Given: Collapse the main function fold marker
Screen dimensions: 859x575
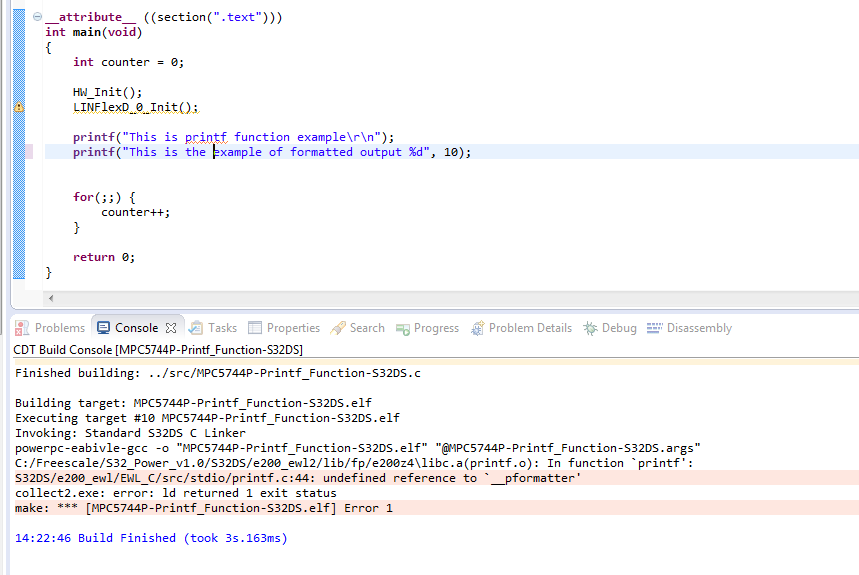Looking at the screenshot, I should 37,17.
